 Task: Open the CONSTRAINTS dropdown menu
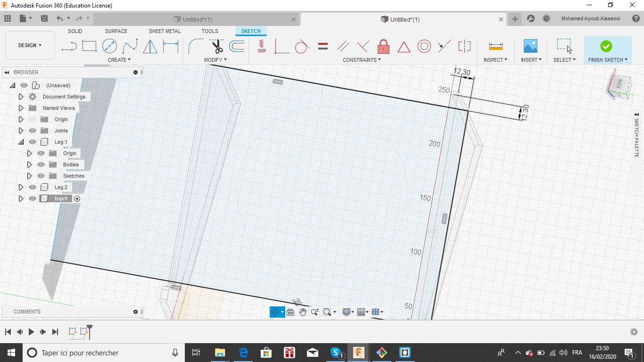[362, 60]
